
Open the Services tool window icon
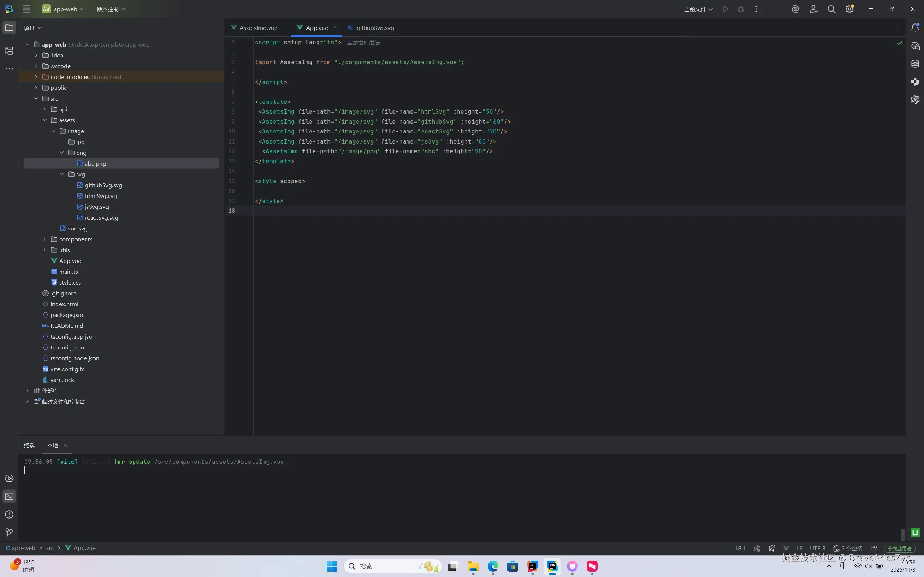(x=9, y=479)
